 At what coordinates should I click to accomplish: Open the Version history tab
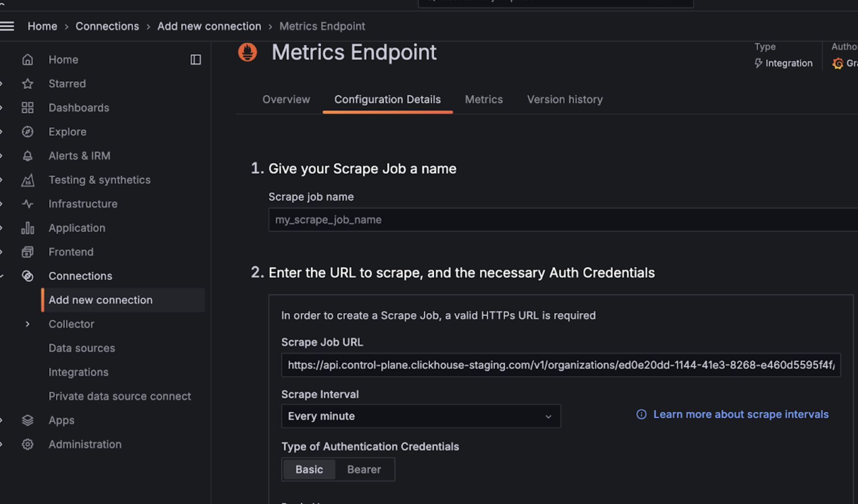click(x=565, y=100)
